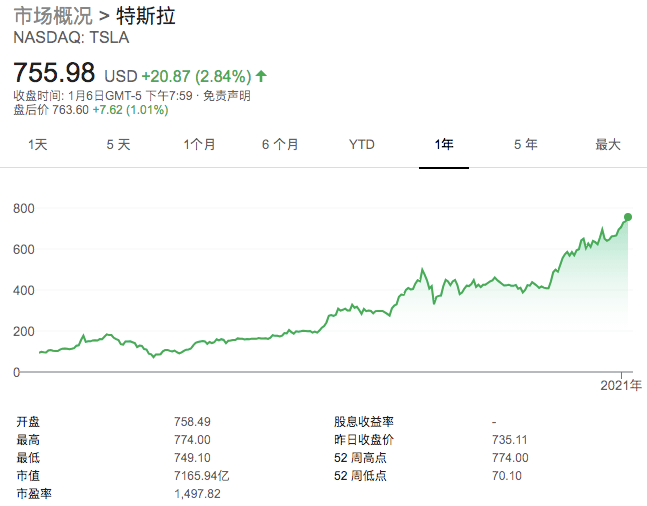Click the 收盘时间 timestamp text
This screenshot has height=506, width=647.
tap(103, 96)
